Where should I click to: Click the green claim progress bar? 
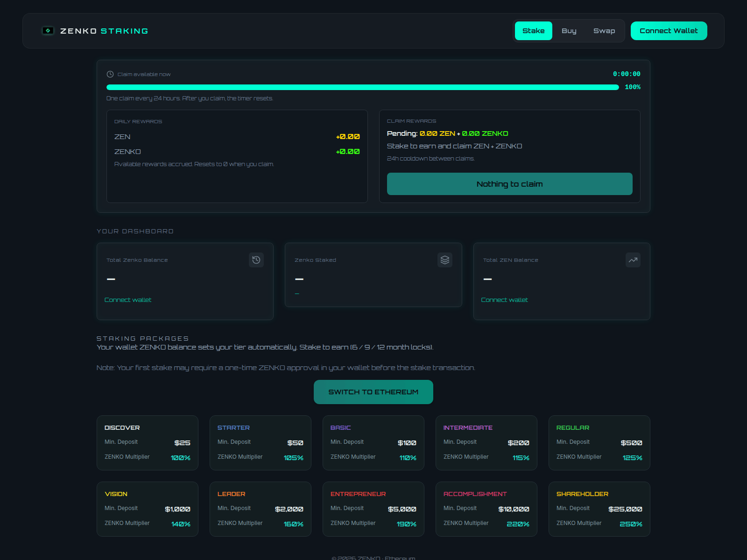[362, 87]
